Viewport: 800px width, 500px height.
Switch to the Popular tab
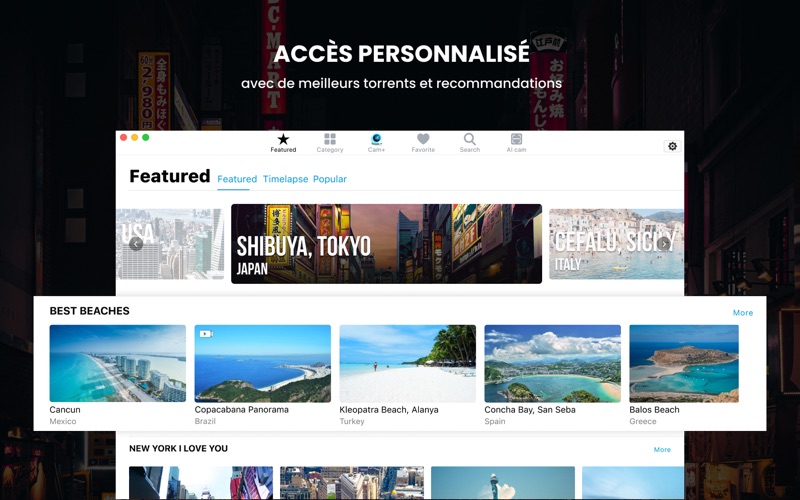[330, 179]
